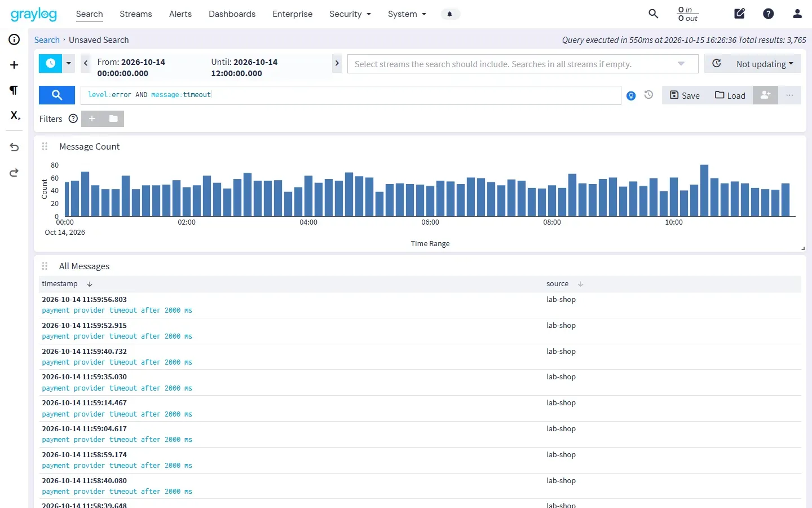812x508 pixels.
Task: Go to the Streams tab
Action: 136,14
